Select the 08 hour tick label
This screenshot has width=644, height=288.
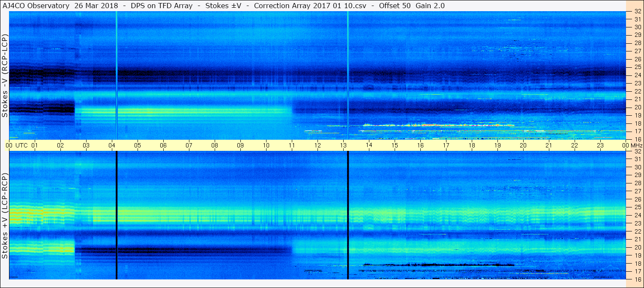point(215,145)
